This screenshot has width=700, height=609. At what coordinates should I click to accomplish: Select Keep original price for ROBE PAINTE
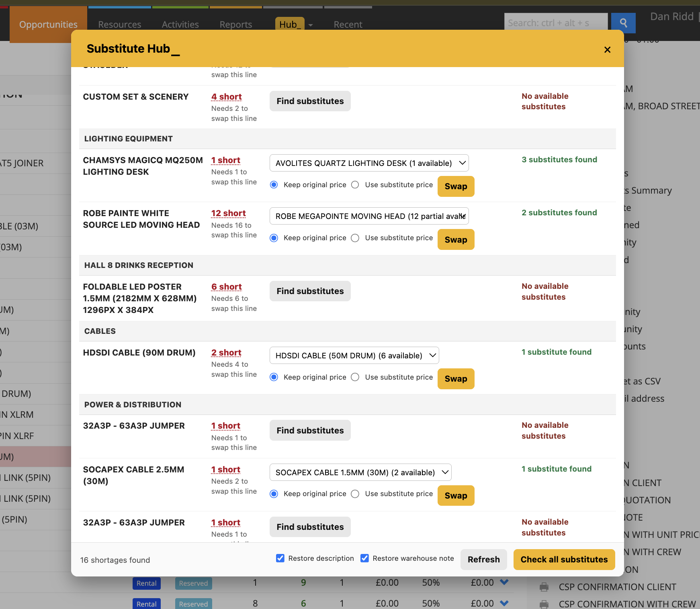coord(274,238)
